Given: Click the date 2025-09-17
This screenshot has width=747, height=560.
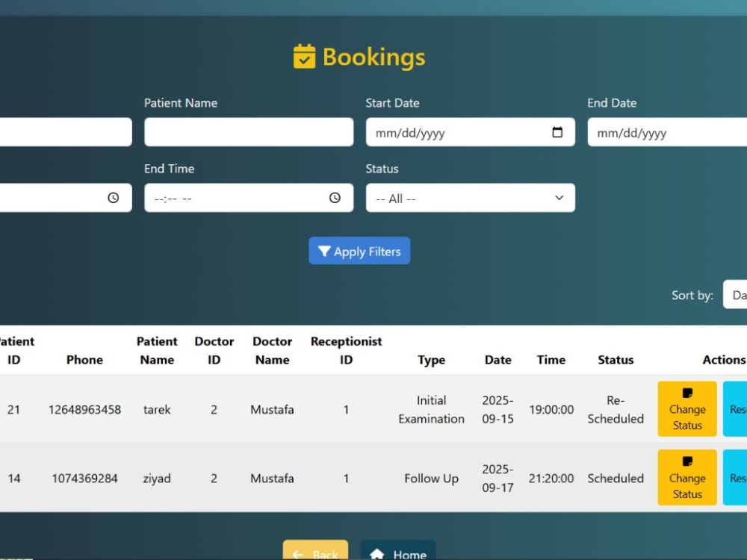Looking at the screenshot, I should click(498, 478).
